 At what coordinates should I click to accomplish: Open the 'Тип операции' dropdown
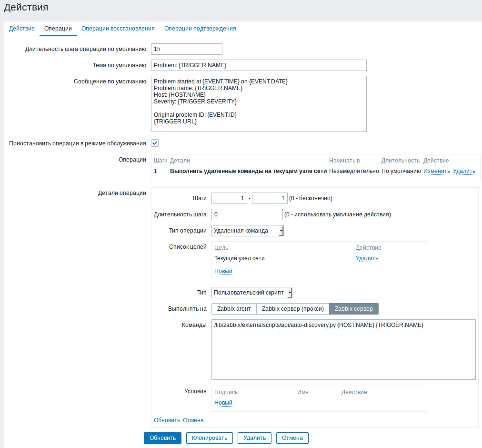(x=248, y=231)
